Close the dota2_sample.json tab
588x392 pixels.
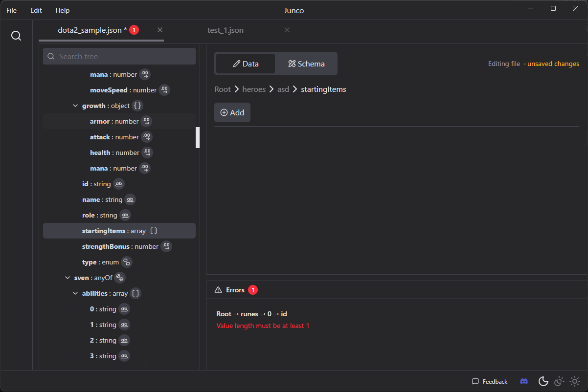coord(160,30)
